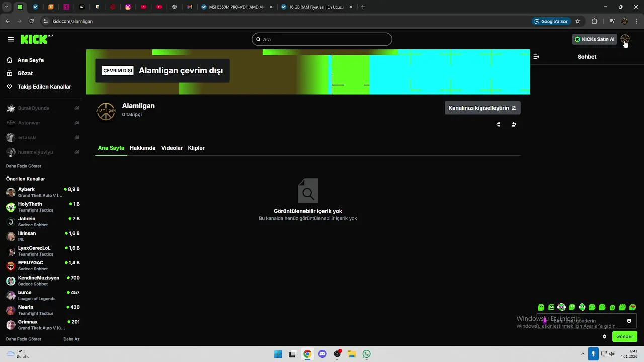644x362 pixels.
Task: Open the Grimnax recommended channel
Action: (43, 324)
